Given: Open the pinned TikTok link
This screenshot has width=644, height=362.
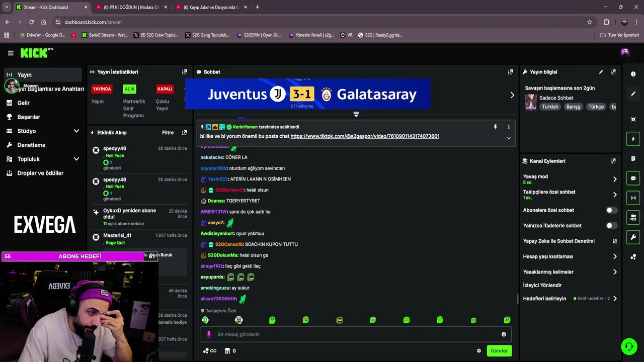Looking at the screenshot, I should coord(365,136).
